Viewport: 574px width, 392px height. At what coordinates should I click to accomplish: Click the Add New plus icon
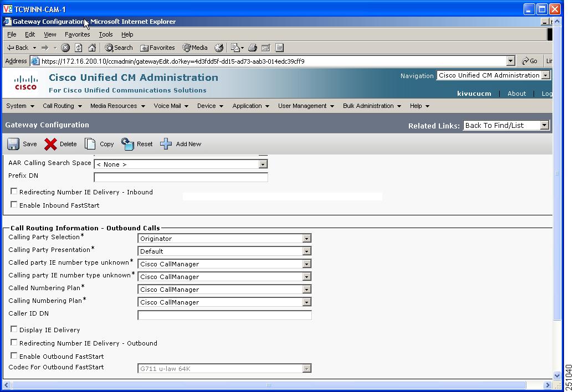[166, 144]
